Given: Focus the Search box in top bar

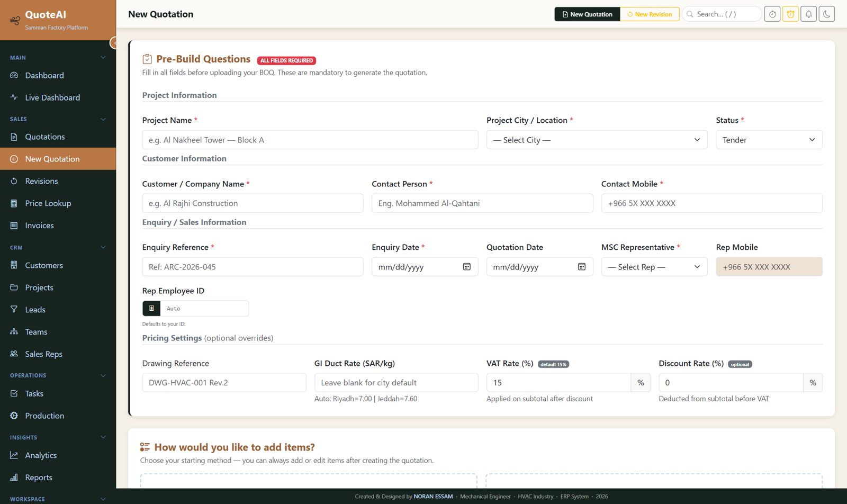Looking at the screenshot, I should point(722,14).
